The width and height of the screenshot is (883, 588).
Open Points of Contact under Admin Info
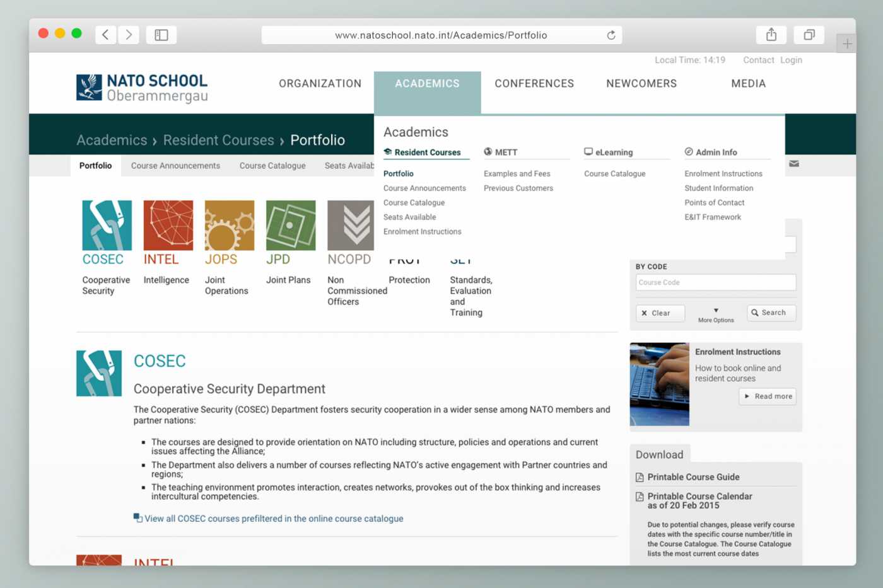pos(714,203)
